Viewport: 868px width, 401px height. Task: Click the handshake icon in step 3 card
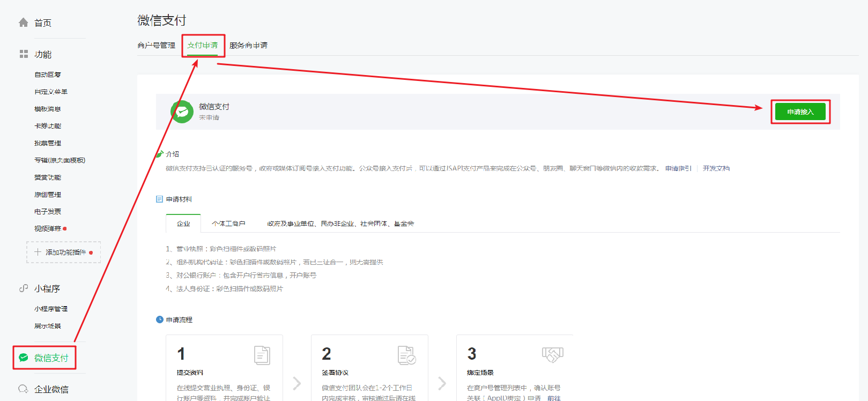click(x=552, y=354)
